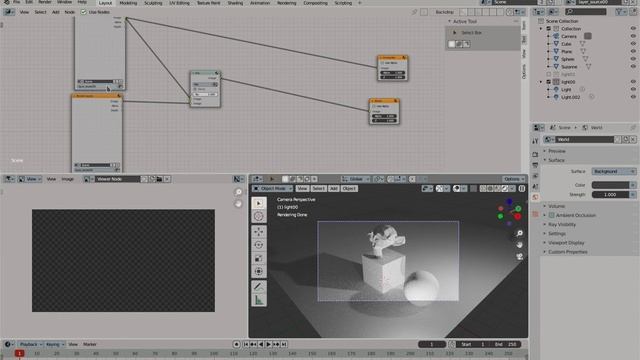Open the Render menu
Image resolution: width=640 pixels, height=360 pixels.
pos(44,2)
